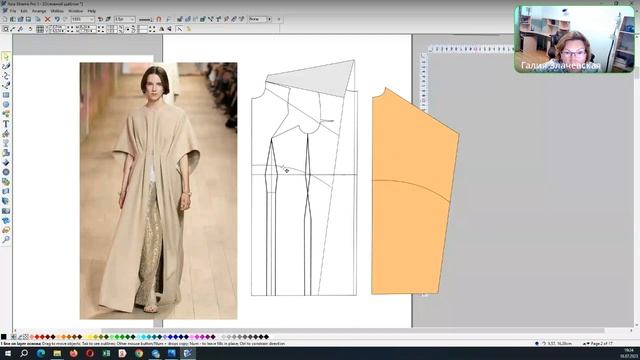The width and height of the screenshot is (640, 360).
Task: Select the Ellipse tool
Action: pyautogui.click(x=6, y=104)
